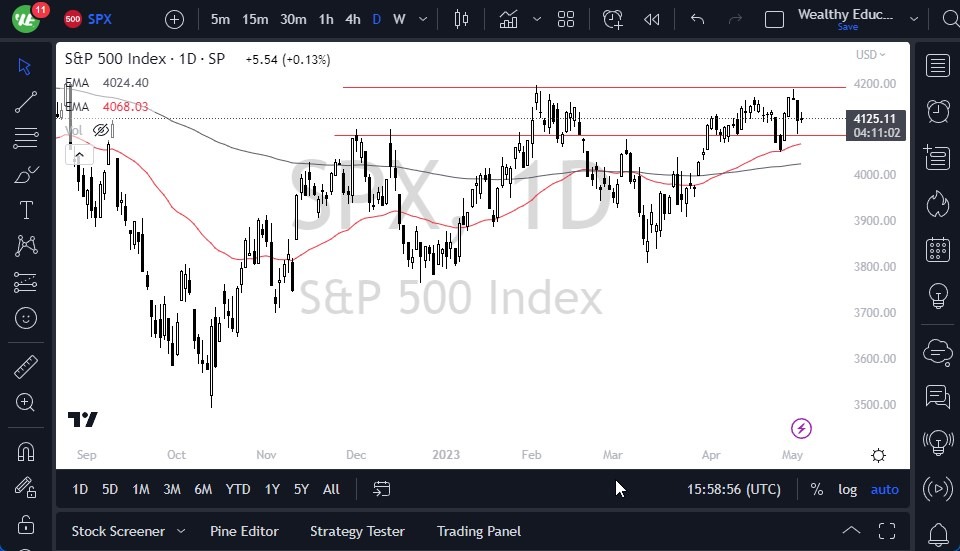
Task: Open the symbol search magnifier
Action: tap(951, 19)
